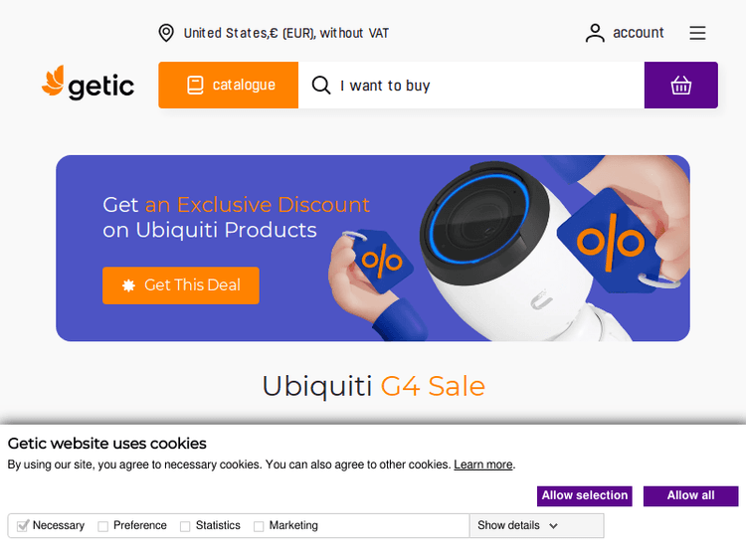Open the catalogue menu
This screenshot has height=560, width=746.
pyautogui.click(x=229, y=86)
